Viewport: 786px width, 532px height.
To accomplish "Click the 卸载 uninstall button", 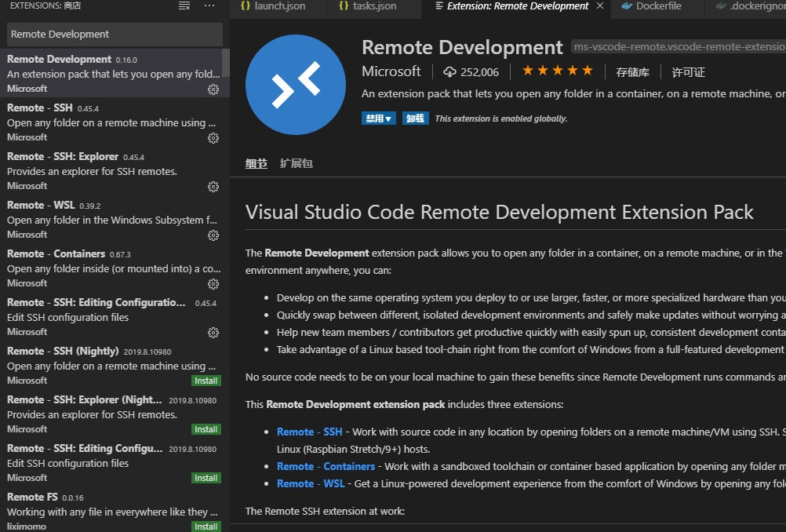I will pyautogui.click(x=416, y=118).
